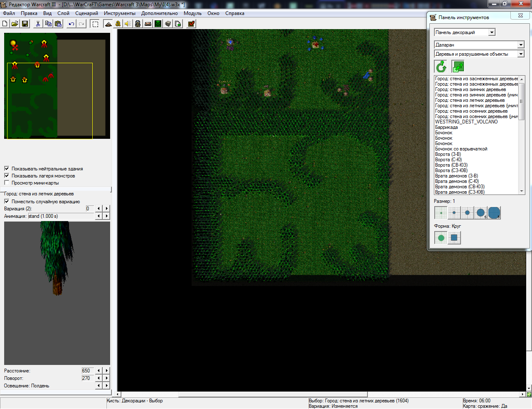
Task: Toggle 'Показывать лагеря монстров' checkbox
Action: (7, 176)
